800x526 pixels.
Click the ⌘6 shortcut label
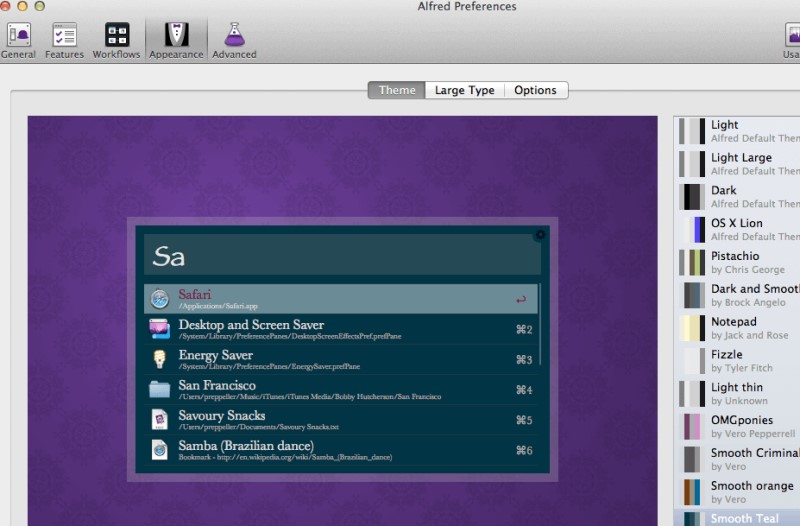click(524, 450)
